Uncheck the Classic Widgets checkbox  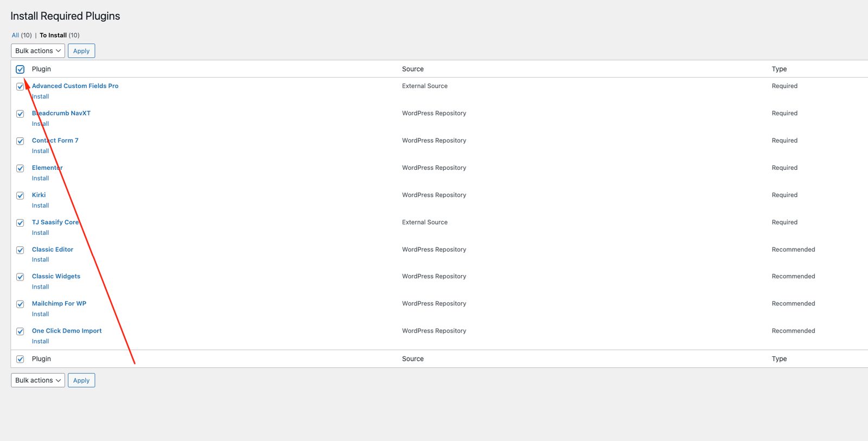[20, 277]
